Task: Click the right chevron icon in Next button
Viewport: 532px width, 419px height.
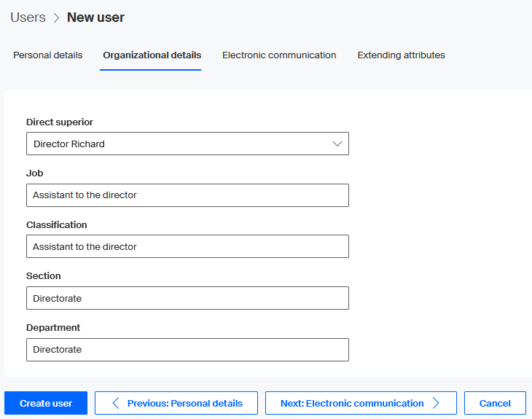Action: pyautogui.click(x=436, y=403)
